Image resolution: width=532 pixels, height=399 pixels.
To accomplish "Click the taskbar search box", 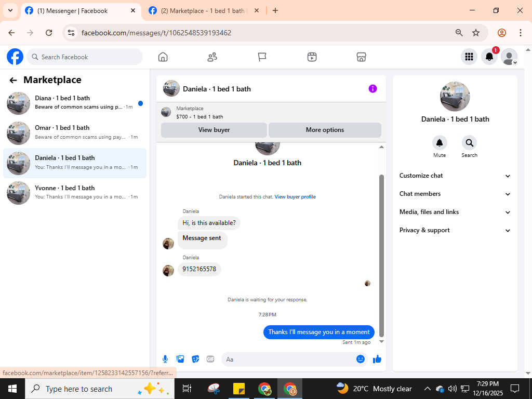I will click(x=100, y=389).
